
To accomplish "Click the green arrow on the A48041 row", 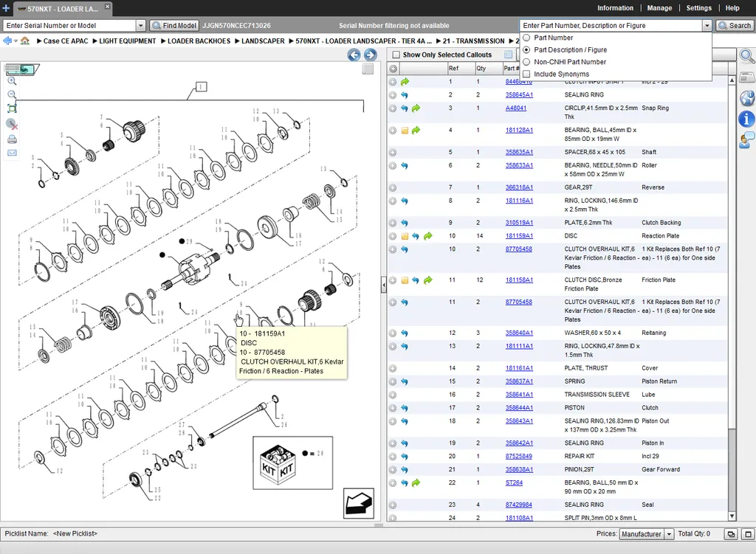I will 416,108.
